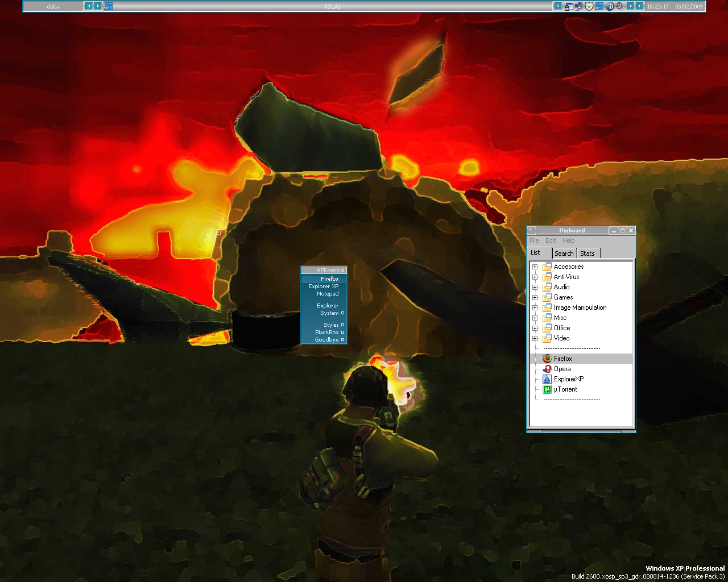Switch to the Search tab
Image resolution: width=728 pixels, height=582 pixels.
(564, 253)
